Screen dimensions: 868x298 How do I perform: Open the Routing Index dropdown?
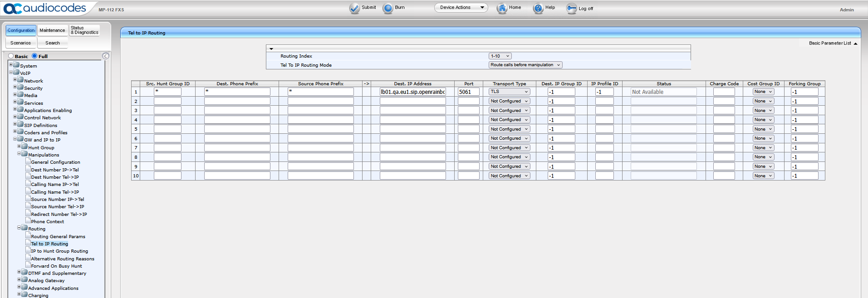[x=500, y=56]
